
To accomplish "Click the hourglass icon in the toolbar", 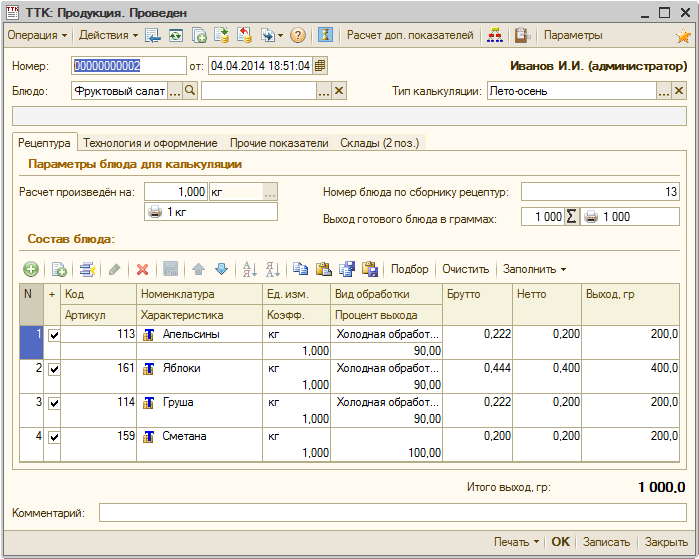I will coord(326,35).
